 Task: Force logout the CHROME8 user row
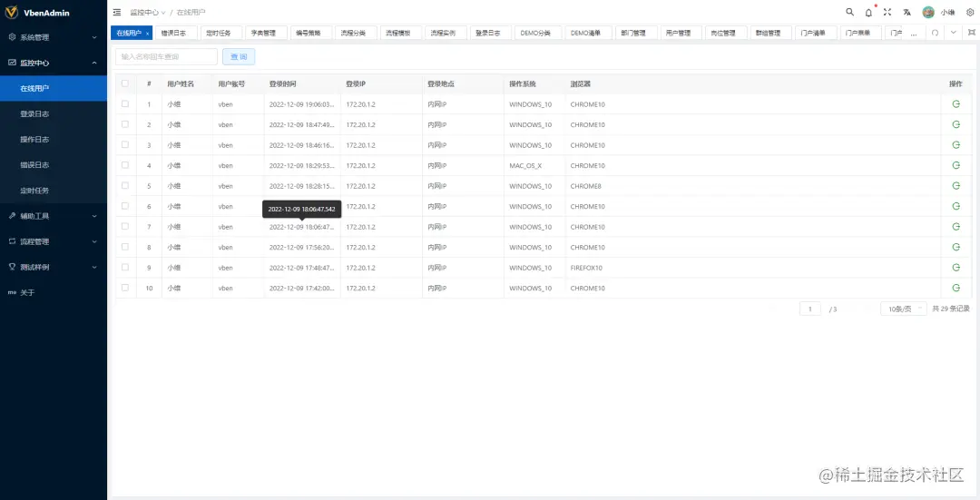pyautogui.click(x=955, y=186)
